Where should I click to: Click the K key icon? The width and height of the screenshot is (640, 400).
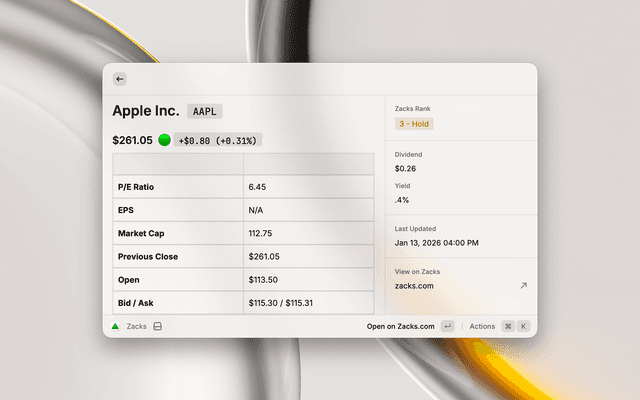(x=524, y=326)
